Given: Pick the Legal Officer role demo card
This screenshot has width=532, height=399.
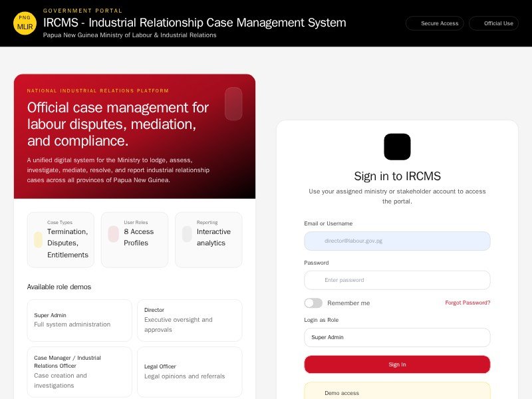Looking at the screenshot, I should [190, 371].
